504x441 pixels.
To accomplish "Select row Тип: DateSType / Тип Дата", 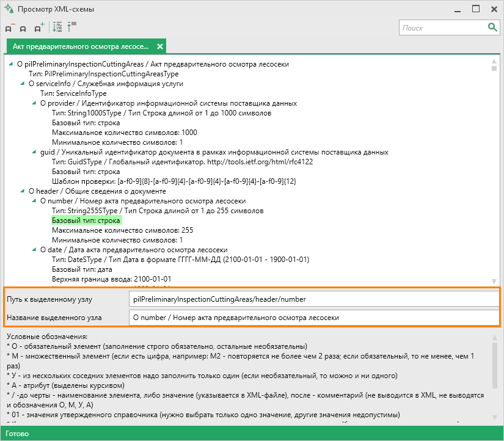I will pos(180,260).
